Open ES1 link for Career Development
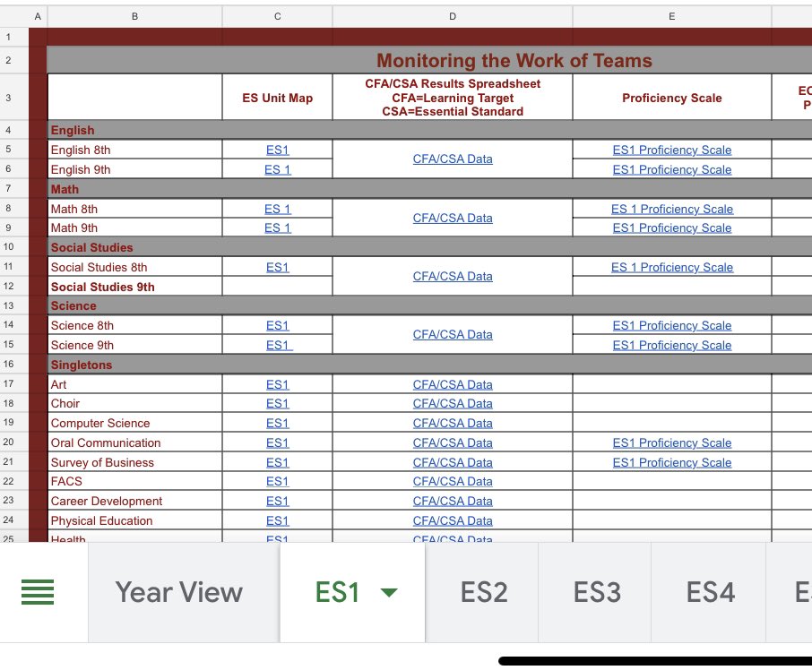Screen dimensions: 812x670 tap(278, 502)
